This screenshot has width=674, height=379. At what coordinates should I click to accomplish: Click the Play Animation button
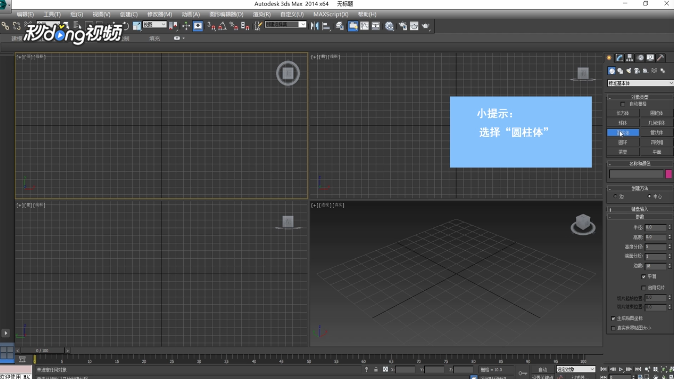pyautogui.click(x=621, y=369)
